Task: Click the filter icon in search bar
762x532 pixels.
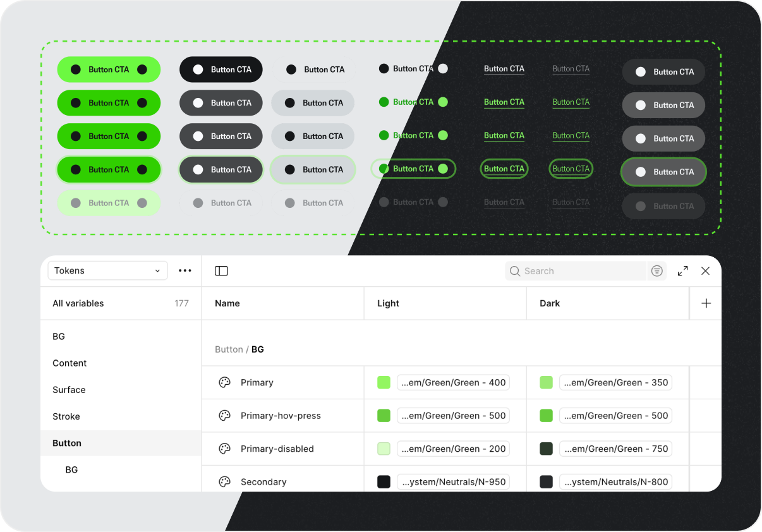Action: click(657, 271)
